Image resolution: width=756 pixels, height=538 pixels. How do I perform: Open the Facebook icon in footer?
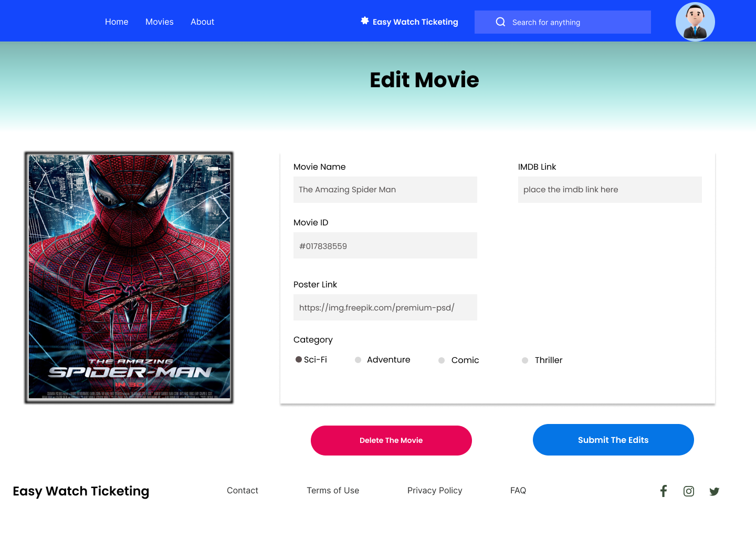click(x=664, y=491)
